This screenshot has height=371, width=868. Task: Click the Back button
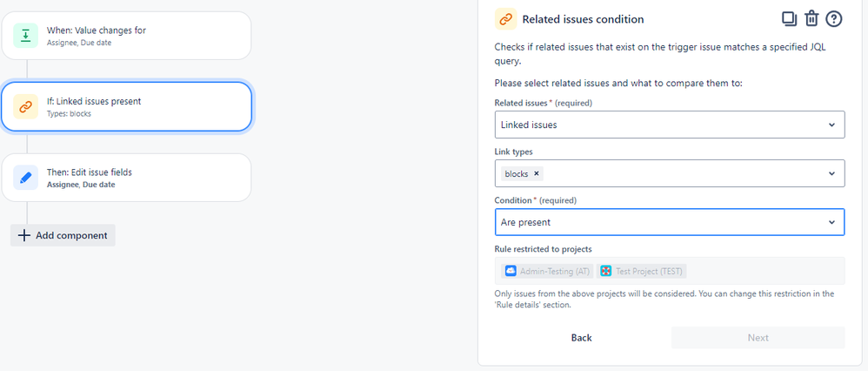[581, 338]
